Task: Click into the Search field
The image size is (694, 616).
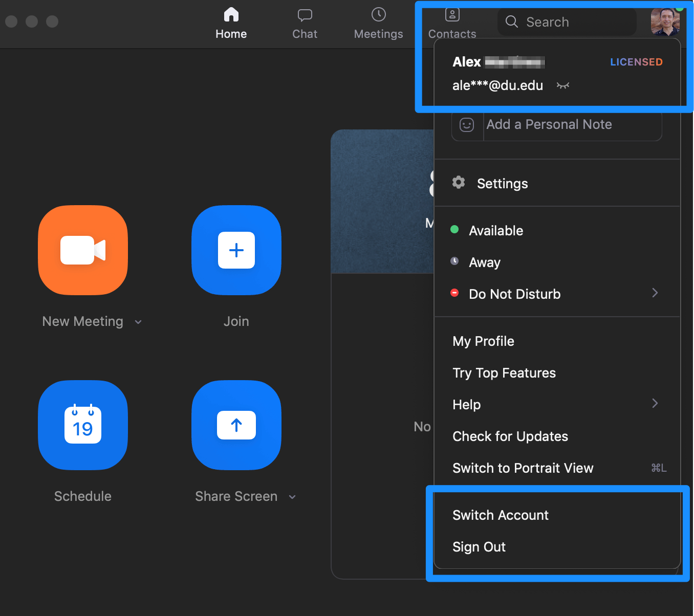Action: [567, 22]
